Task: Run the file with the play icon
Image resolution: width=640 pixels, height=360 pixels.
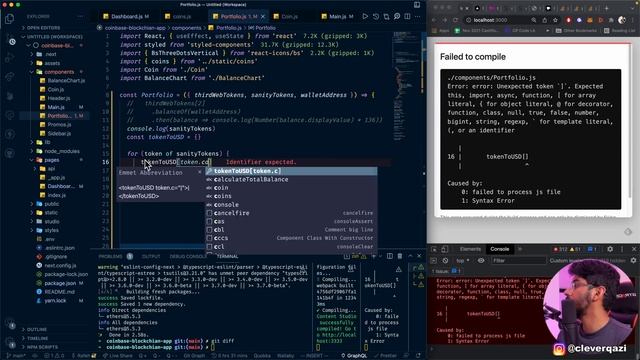Action: (365, 16)
